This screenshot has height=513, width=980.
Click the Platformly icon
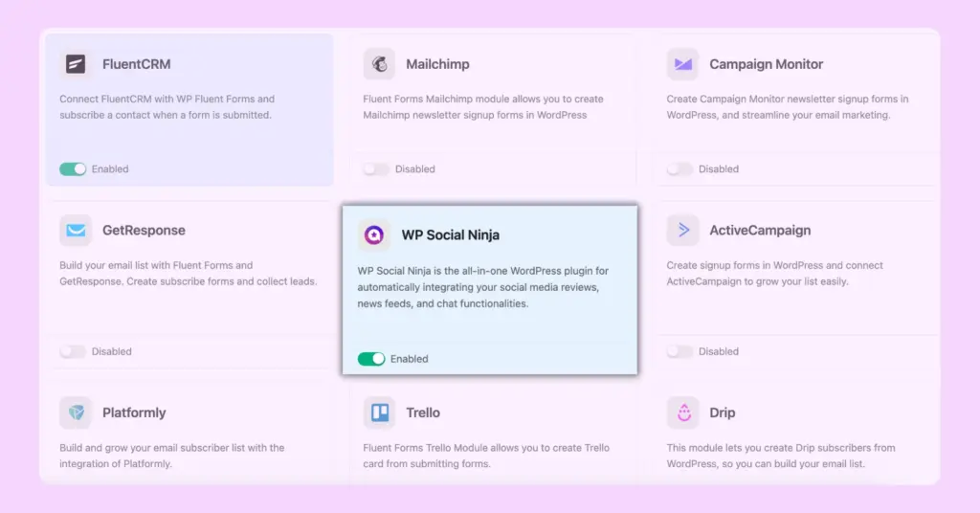click(x=76, y=413)
